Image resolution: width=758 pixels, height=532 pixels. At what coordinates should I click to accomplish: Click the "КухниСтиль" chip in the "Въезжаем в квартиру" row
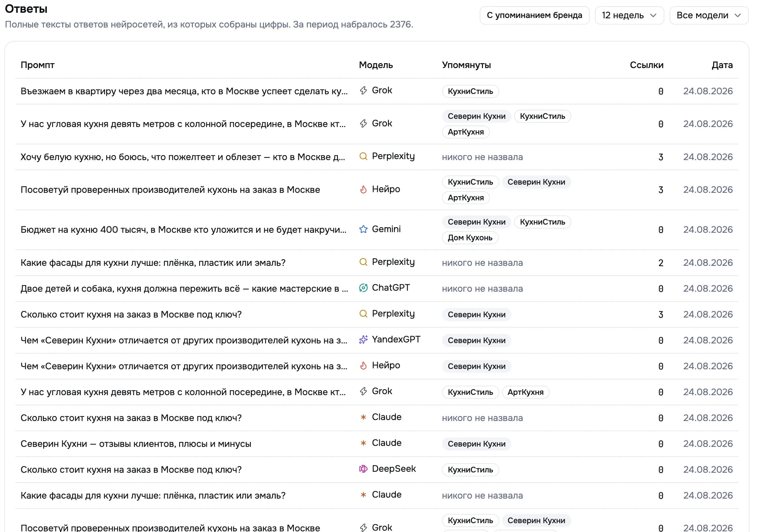(470, 91)
